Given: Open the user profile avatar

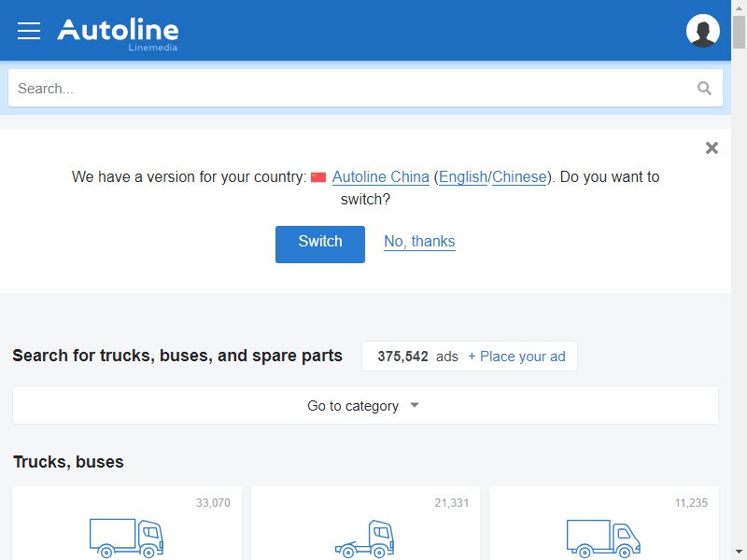Looking at the screenshot, I should point(703,31).
